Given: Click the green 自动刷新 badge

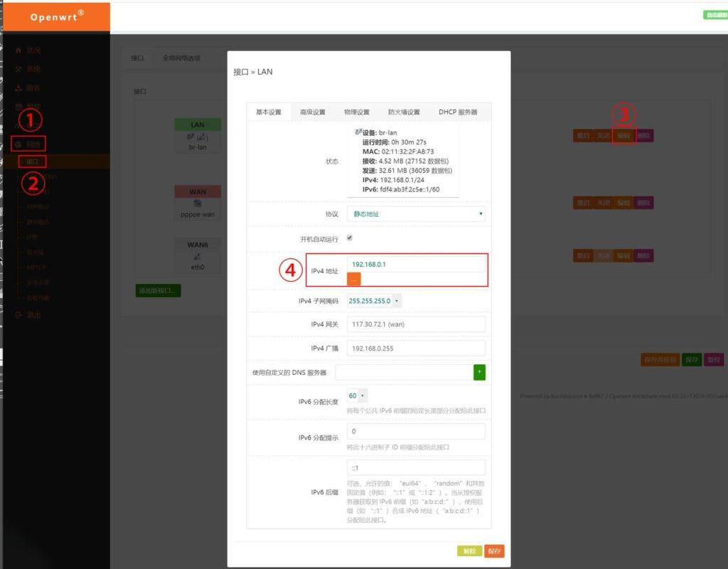Looking at the screenshot, I should (715, 15).
